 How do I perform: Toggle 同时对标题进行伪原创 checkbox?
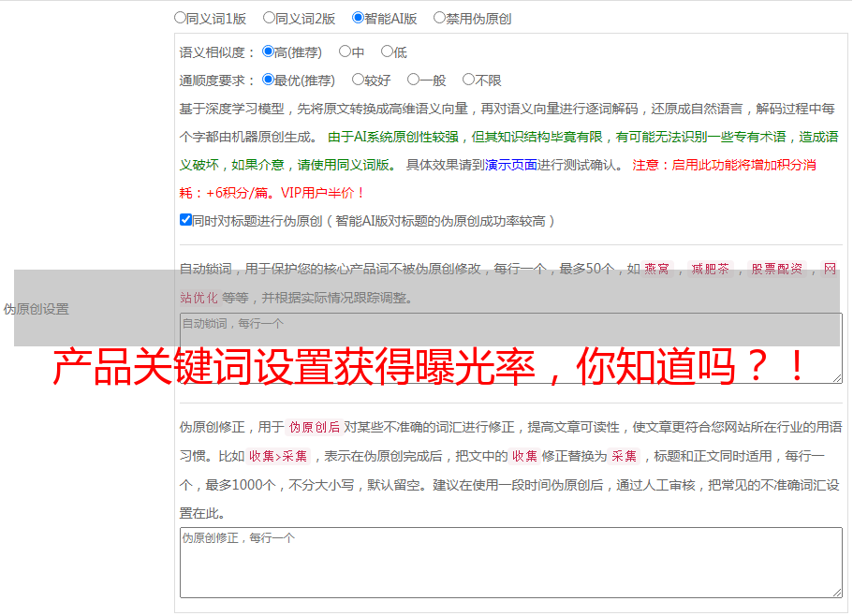185,220
